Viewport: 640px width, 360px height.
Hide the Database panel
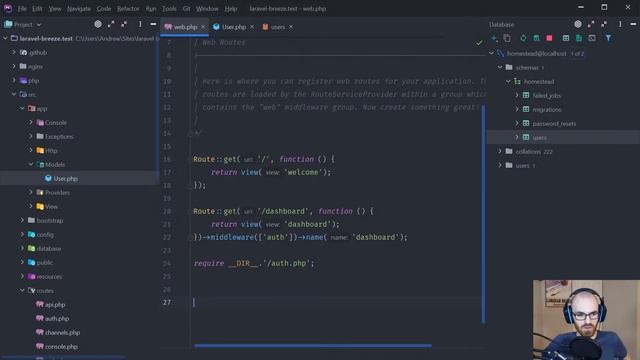point(633,24)
